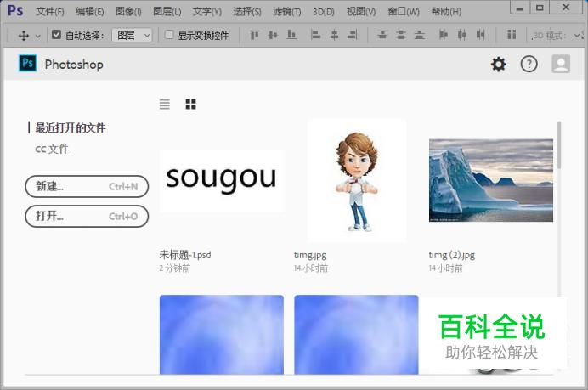Open the 选择(S) menu
The height and width of the screenshot is (390, 588).
click(247, 12)
